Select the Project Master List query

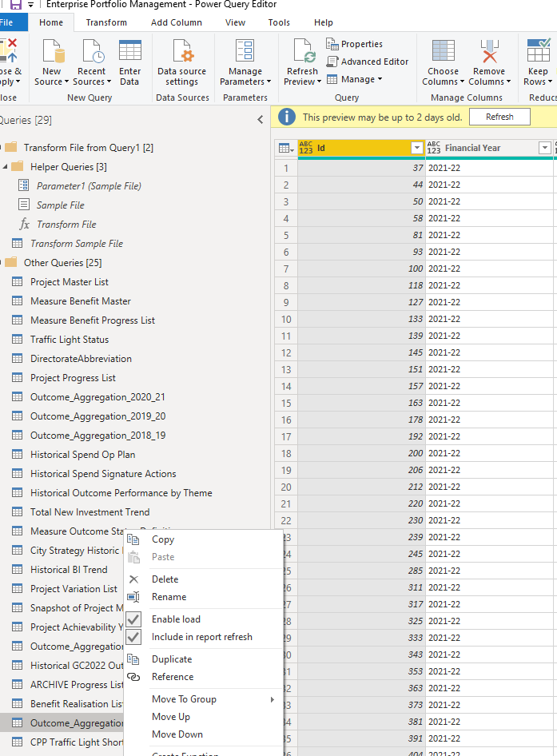point(69,282)
